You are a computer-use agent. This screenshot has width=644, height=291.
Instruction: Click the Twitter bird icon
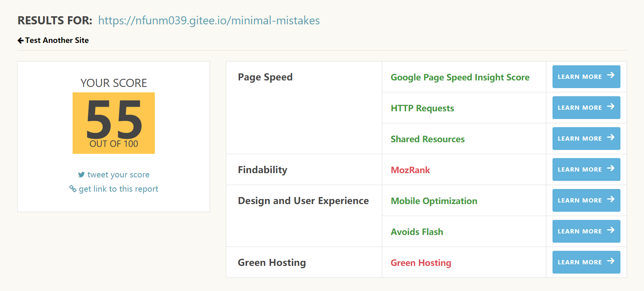tap(81, 175)
